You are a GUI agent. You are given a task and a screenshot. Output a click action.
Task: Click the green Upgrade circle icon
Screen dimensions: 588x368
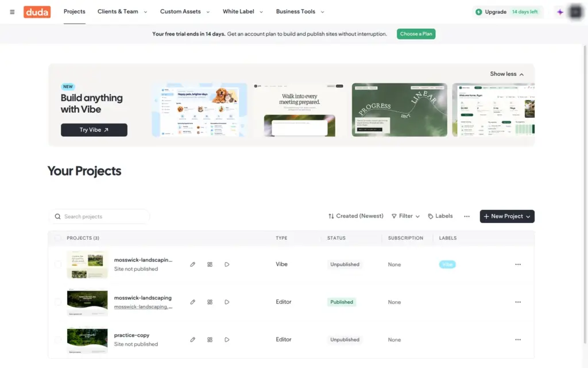478,12
